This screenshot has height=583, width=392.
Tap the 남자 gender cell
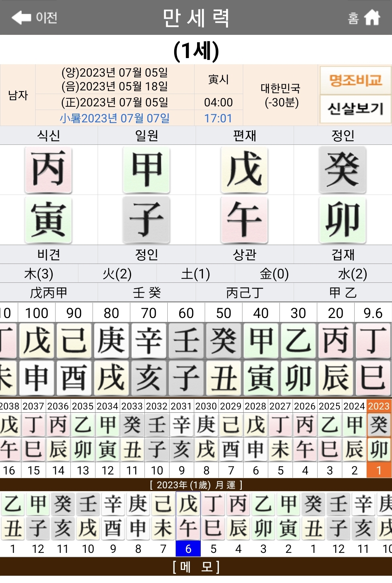pos(18,95)
